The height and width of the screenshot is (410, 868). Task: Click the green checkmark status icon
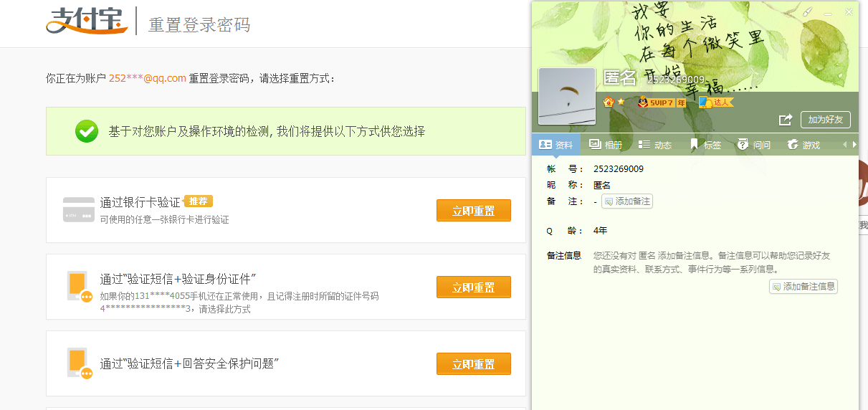pos(87,131)
